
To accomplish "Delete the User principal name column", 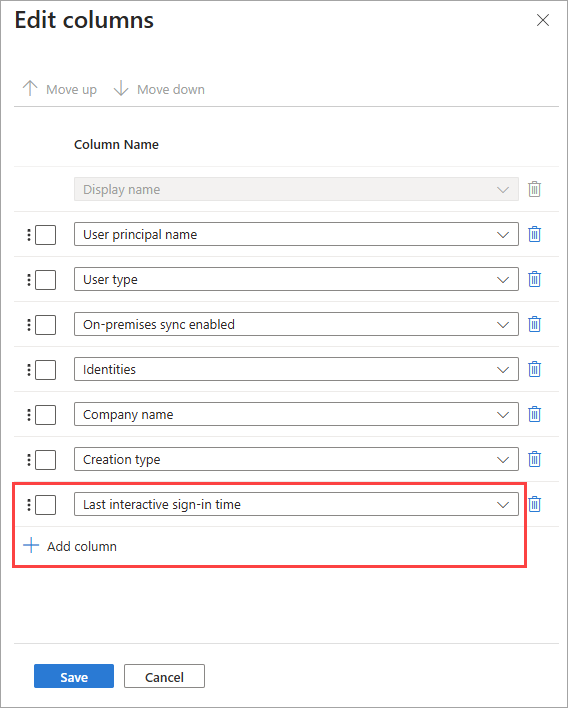I will 534,234.
